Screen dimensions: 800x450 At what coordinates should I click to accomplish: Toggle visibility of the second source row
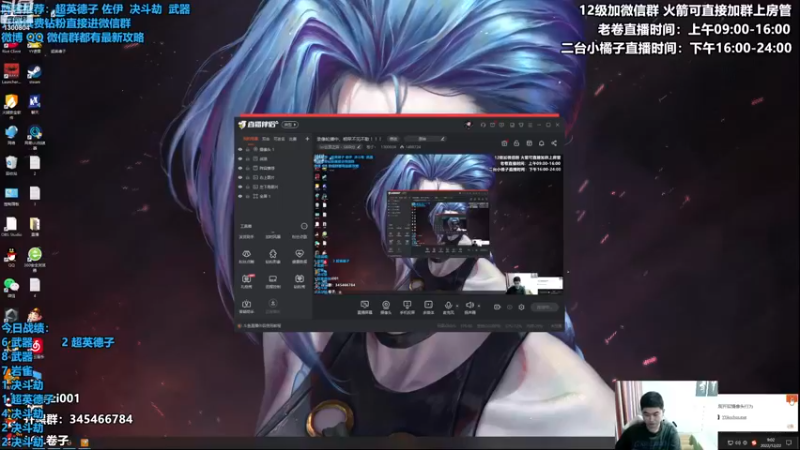click(240, 159)
